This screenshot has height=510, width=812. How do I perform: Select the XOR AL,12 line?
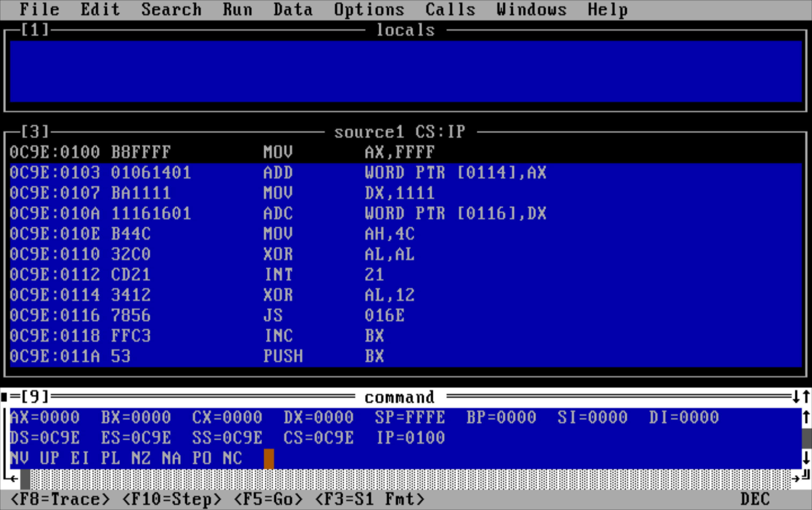[406, 295]
